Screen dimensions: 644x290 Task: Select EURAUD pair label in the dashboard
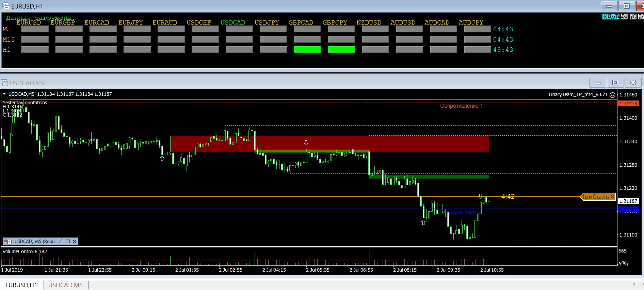coord(165,22)
